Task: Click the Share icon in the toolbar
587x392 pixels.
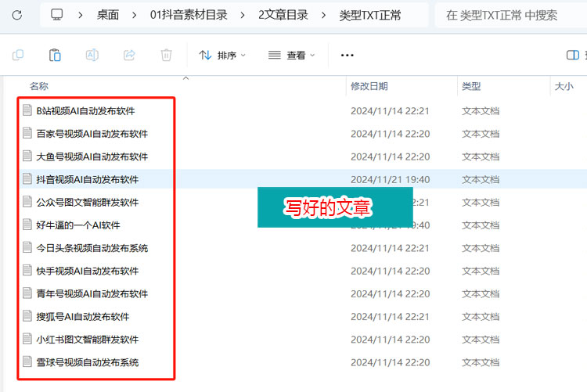Action: click(x=129, y=55)
